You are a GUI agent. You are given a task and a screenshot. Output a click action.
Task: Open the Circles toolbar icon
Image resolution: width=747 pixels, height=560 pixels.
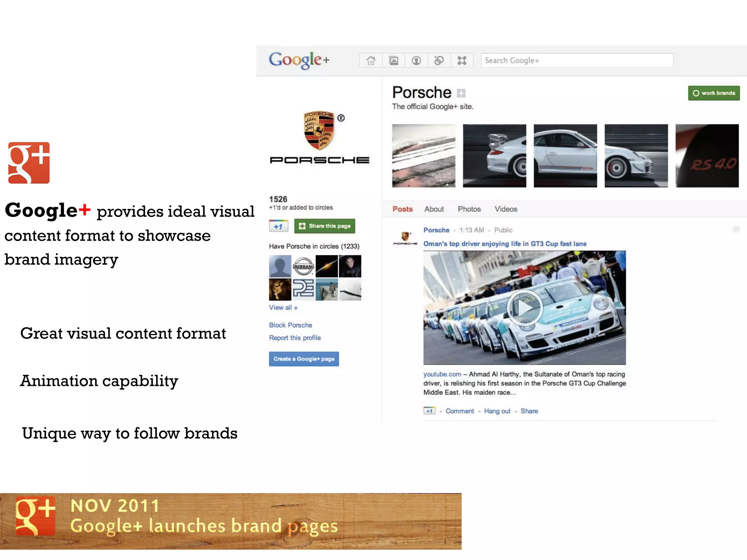coord(439,61)
